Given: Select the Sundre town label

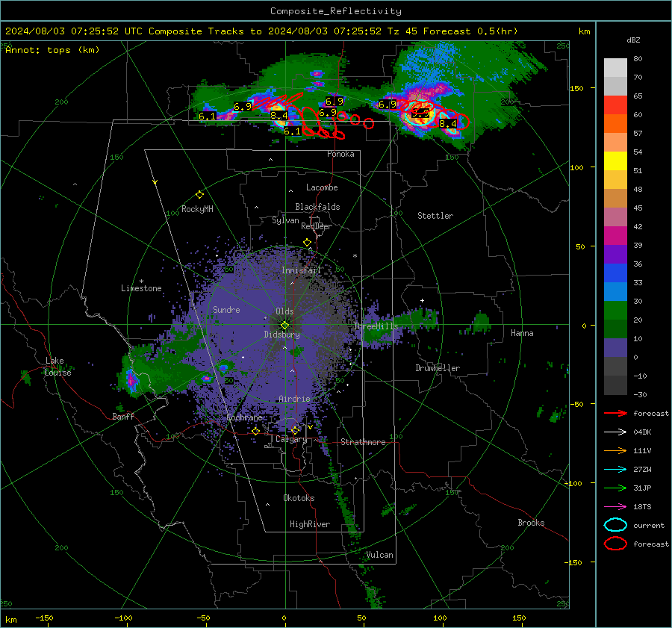Looking at the screenshot, I should click(226, 309).
